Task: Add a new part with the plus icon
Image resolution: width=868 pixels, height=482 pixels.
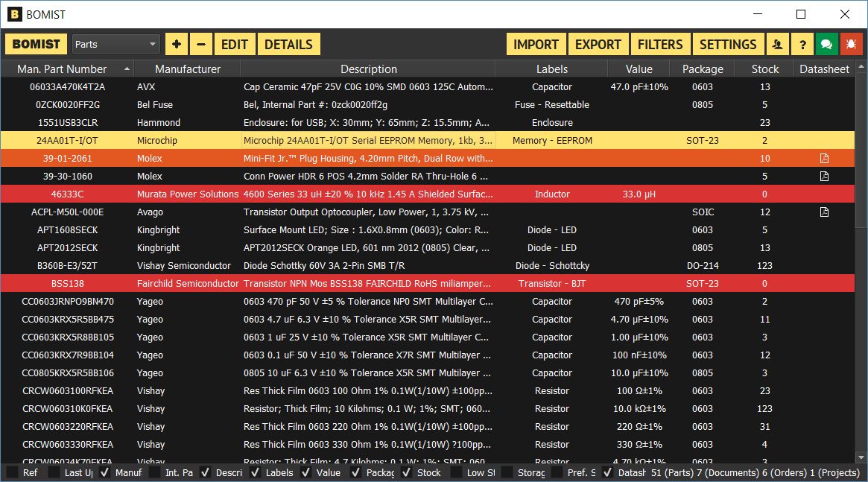Action: [x=176, y=43]
